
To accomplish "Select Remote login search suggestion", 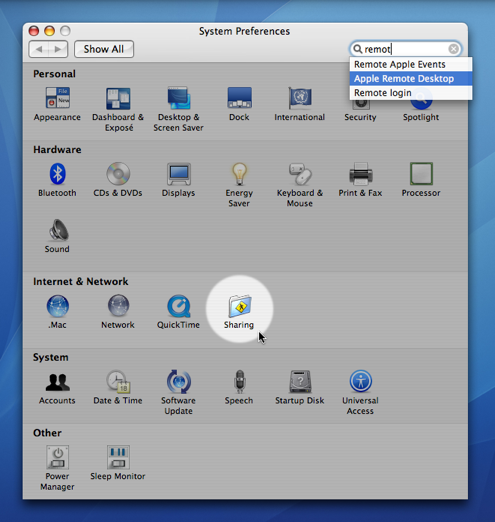I will [411, 93].
